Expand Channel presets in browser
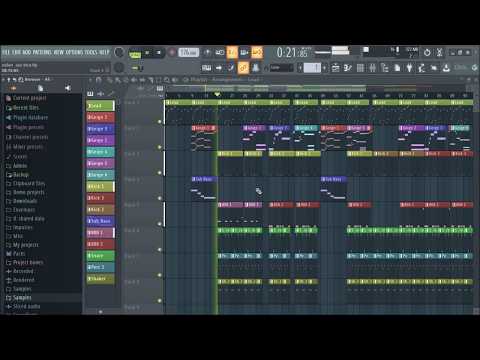The height and width of the screenshot is (360, 480). click(x=27, y=137)
